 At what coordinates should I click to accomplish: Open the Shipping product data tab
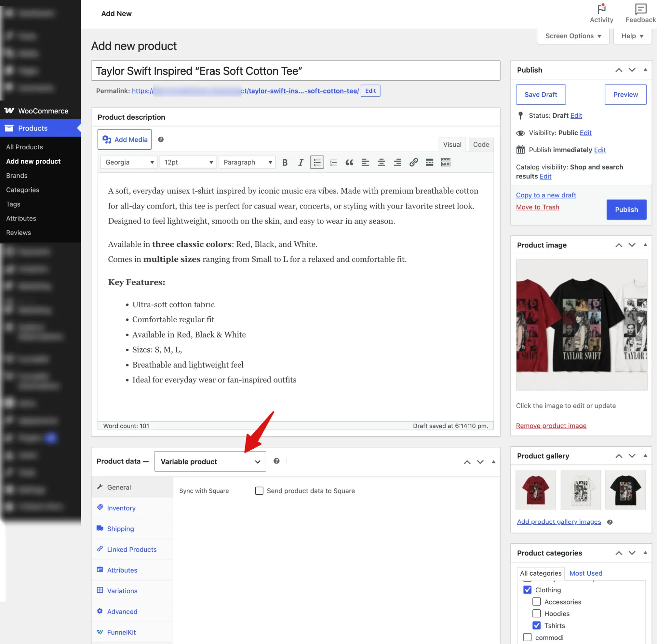tap(132, 529)
